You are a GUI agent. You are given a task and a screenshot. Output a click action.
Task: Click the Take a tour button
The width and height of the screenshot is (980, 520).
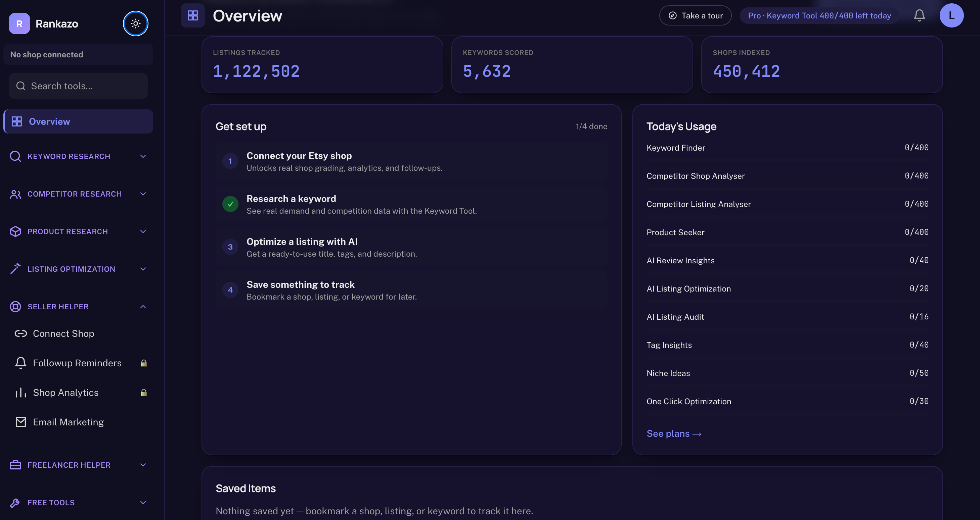point(695,15)
